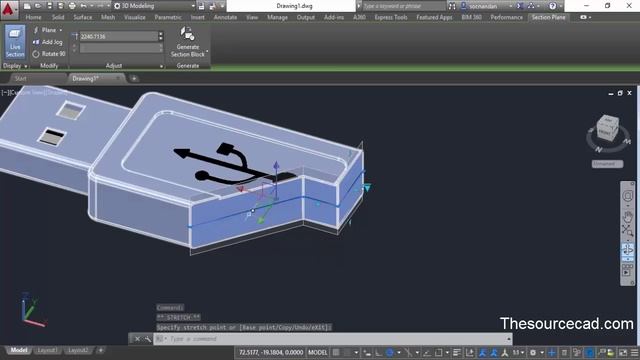The height and width of the screenshot is (360, 640).
Task: Click the viewport controls minus label
Action: coord(4,93)
